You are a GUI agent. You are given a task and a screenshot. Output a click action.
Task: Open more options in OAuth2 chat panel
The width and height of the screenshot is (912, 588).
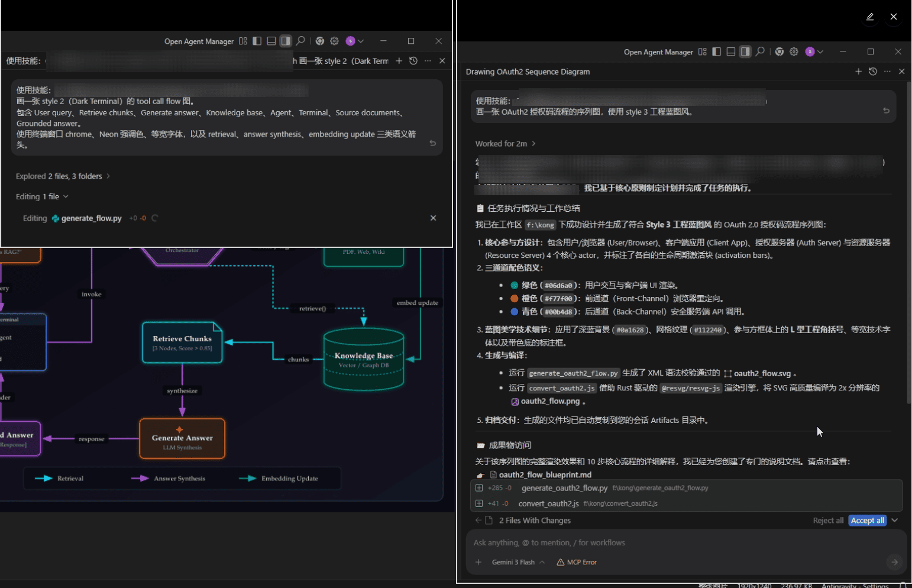pyautogui.click(x=887, y=72)
